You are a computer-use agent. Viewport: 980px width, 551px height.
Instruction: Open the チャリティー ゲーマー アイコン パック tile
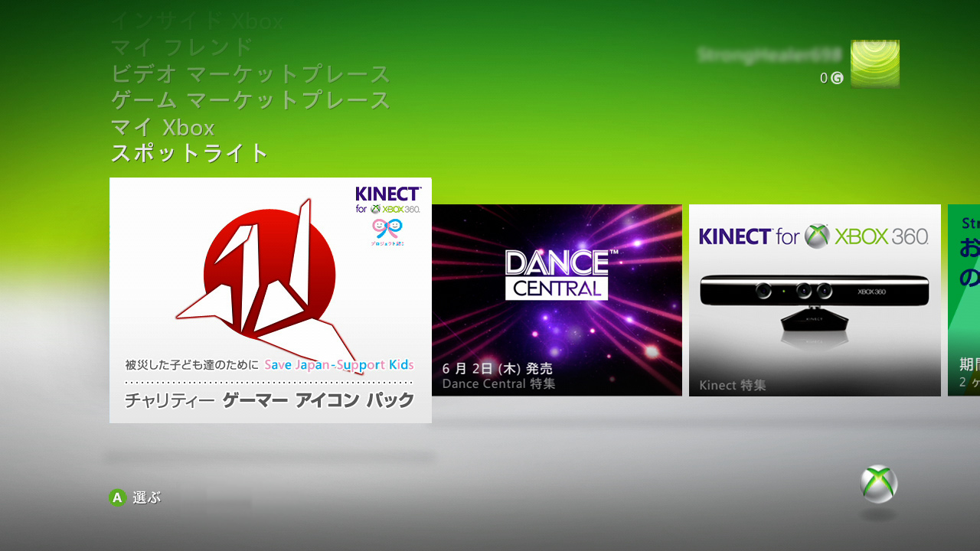coord(270,300)
